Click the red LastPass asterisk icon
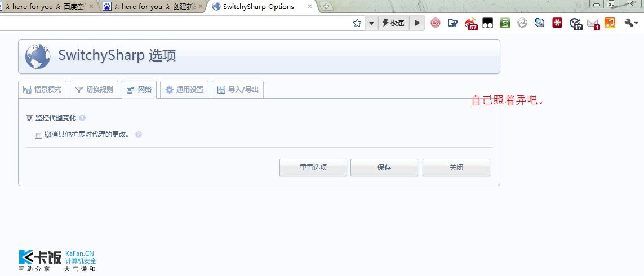 [557, 23]
